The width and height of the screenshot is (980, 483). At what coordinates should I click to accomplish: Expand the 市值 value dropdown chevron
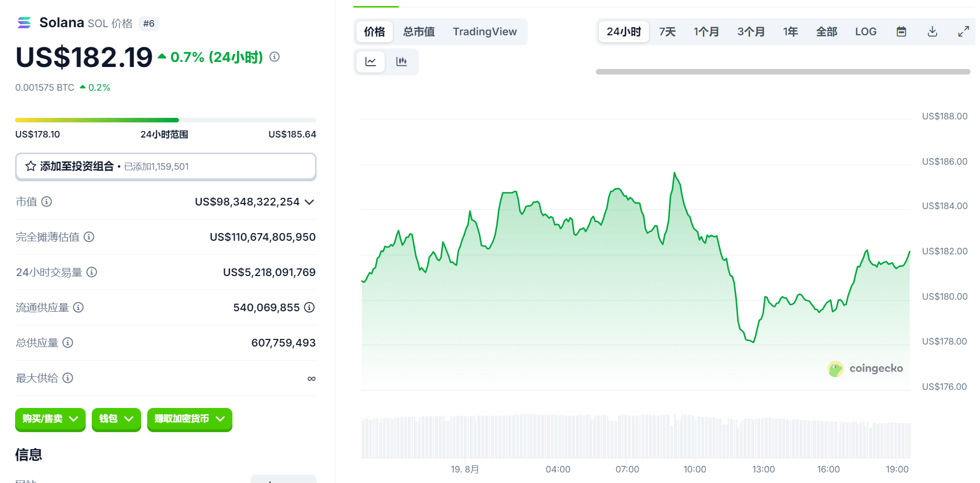point(310,202)
